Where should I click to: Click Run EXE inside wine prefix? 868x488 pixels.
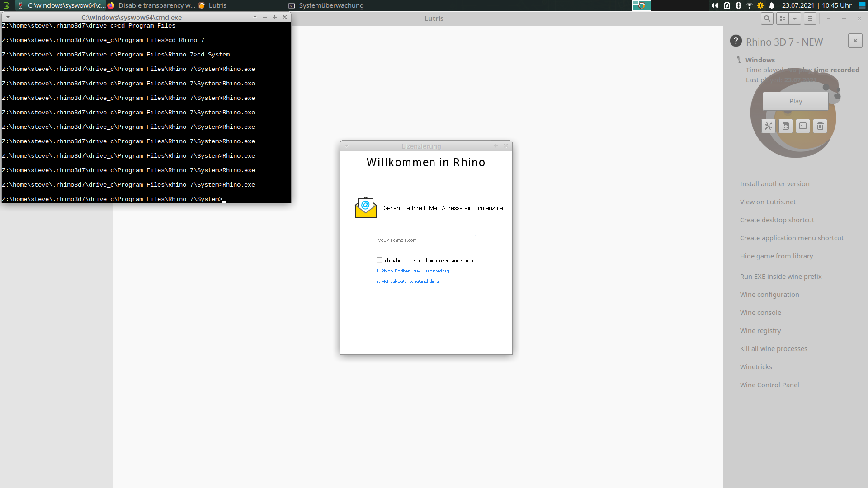point(781,277)
